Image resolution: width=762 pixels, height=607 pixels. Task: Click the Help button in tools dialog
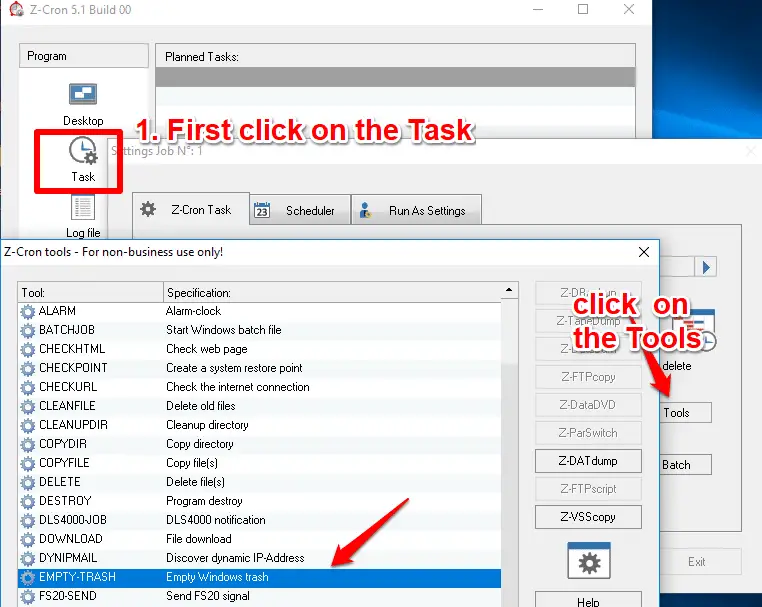pyautogui.click(x=588, y=600)
